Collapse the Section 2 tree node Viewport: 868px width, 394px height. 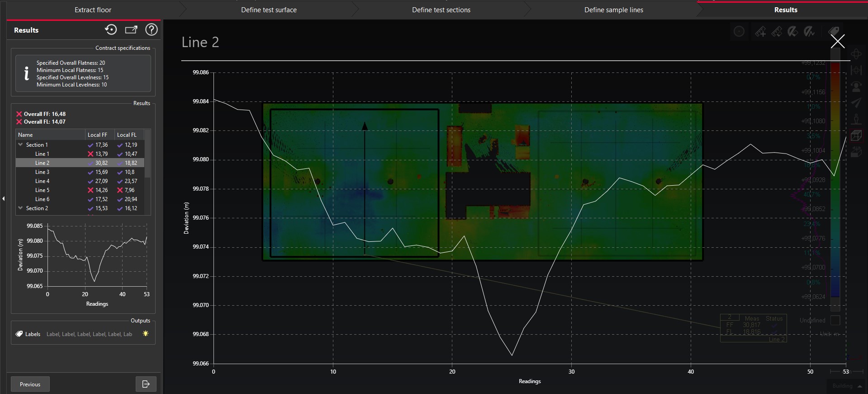[x=20, y=208]
